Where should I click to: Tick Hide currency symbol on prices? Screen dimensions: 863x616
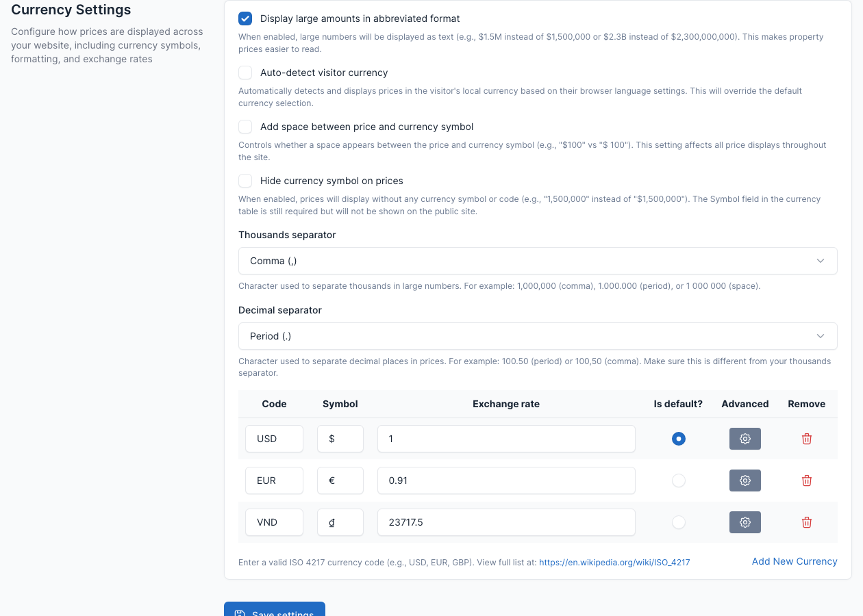click(x=245, y=181)
